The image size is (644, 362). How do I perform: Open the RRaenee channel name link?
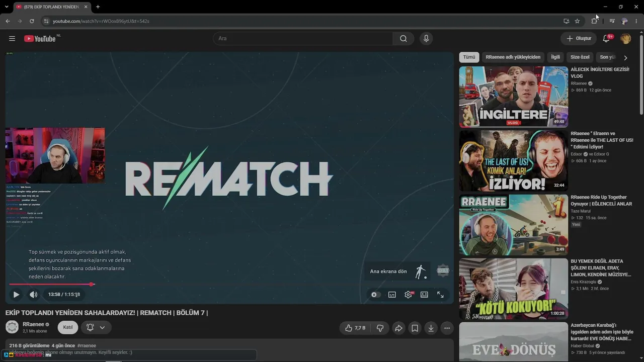pyautogui.click(x=33, y=324)
